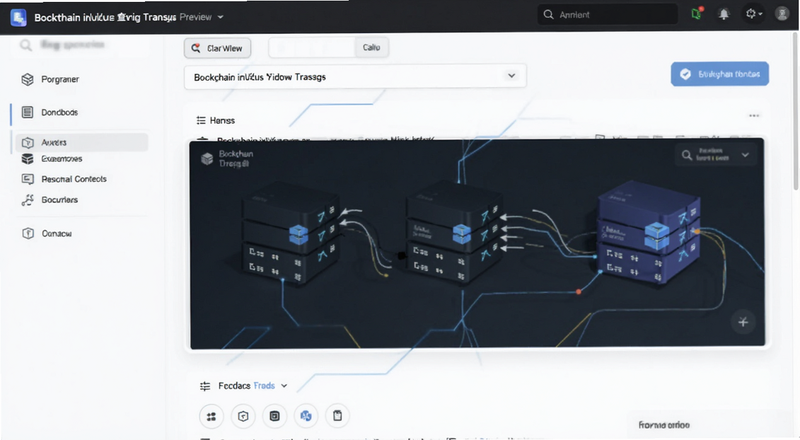
Task: Click the Clar Wlew button
Action: click(217, 48)
